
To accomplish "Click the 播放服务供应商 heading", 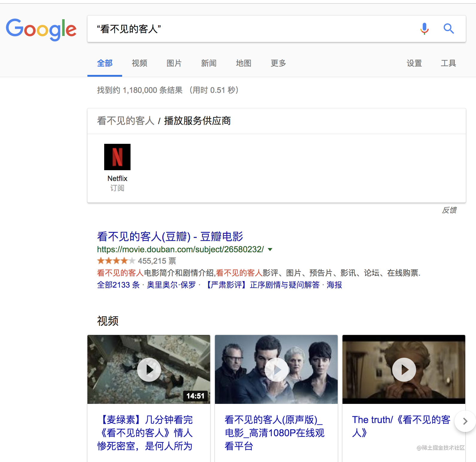I will (198, 121).
